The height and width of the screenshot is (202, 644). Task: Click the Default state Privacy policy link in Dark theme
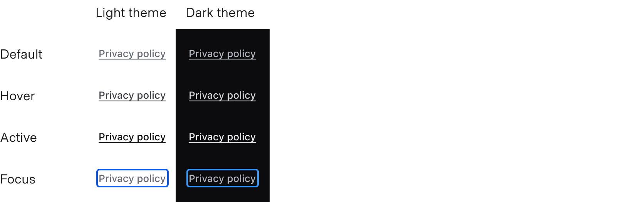(222, 54)
